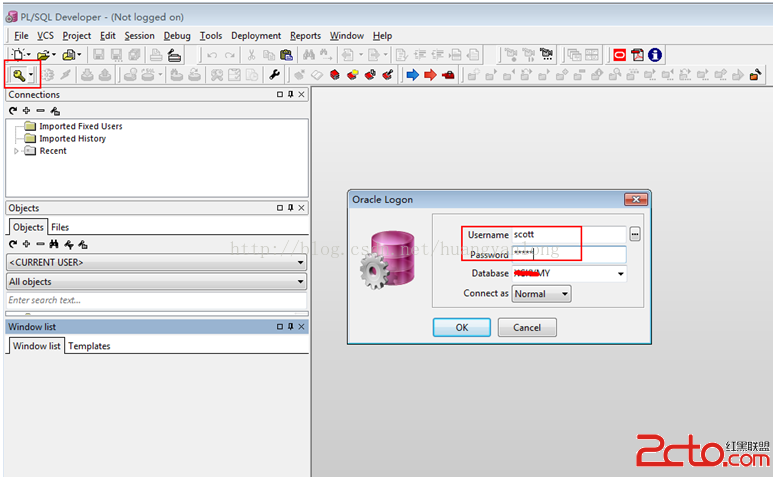Select the Objects tab
Image resolution: width=773 pixels, height=477 pixels.
pos(28,227)
